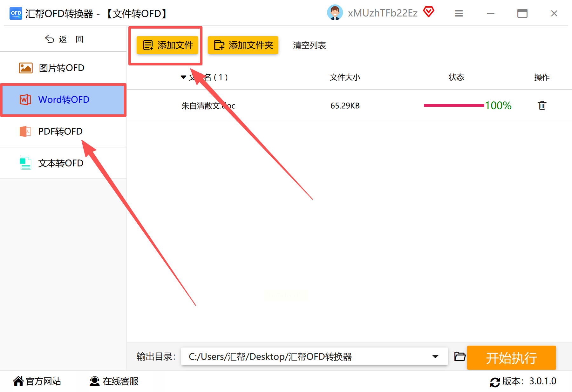Click the 100% progress bar
The image size is (572, 392).
click(x=454, y=105)
